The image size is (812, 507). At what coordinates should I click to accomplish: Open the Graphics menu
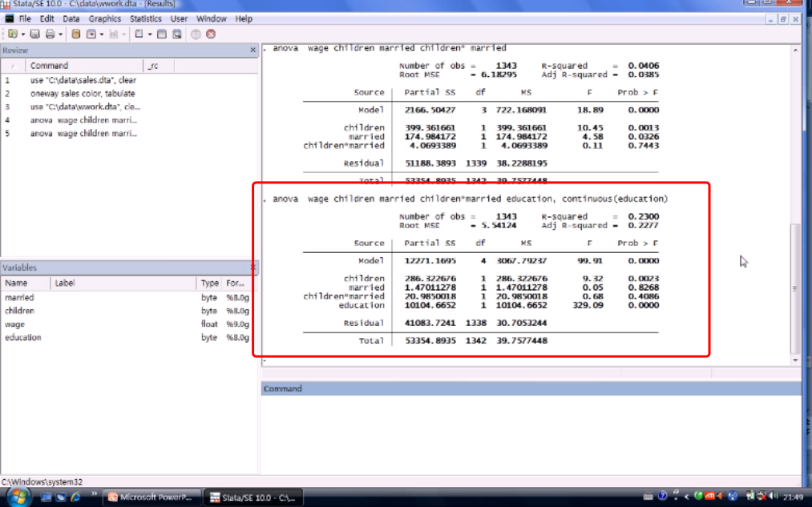pos(105,18)
